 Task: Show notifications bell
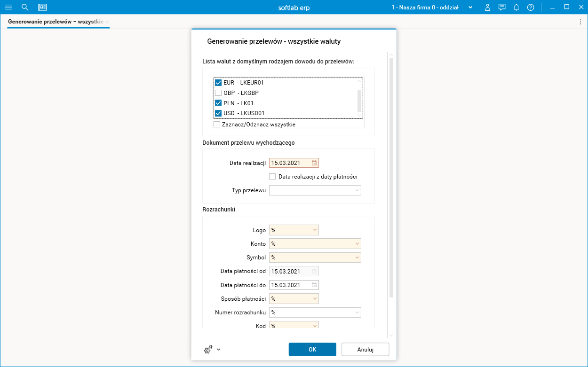516,7
